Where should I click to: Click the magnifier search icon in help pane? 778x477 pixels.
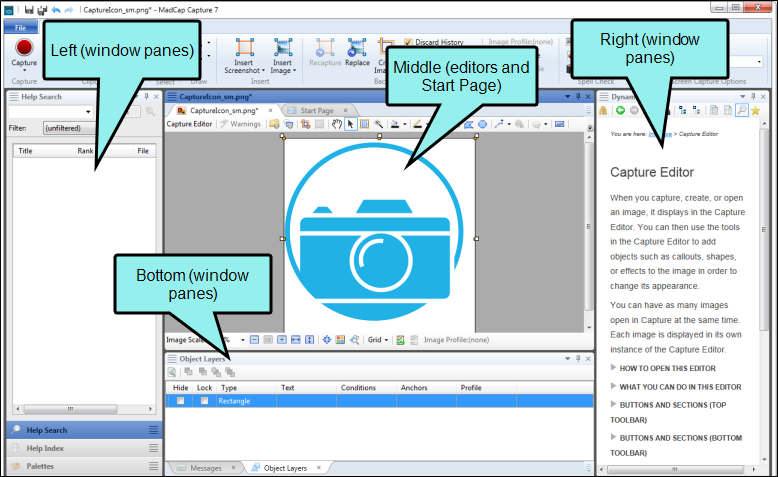click(x=741, y=110)
